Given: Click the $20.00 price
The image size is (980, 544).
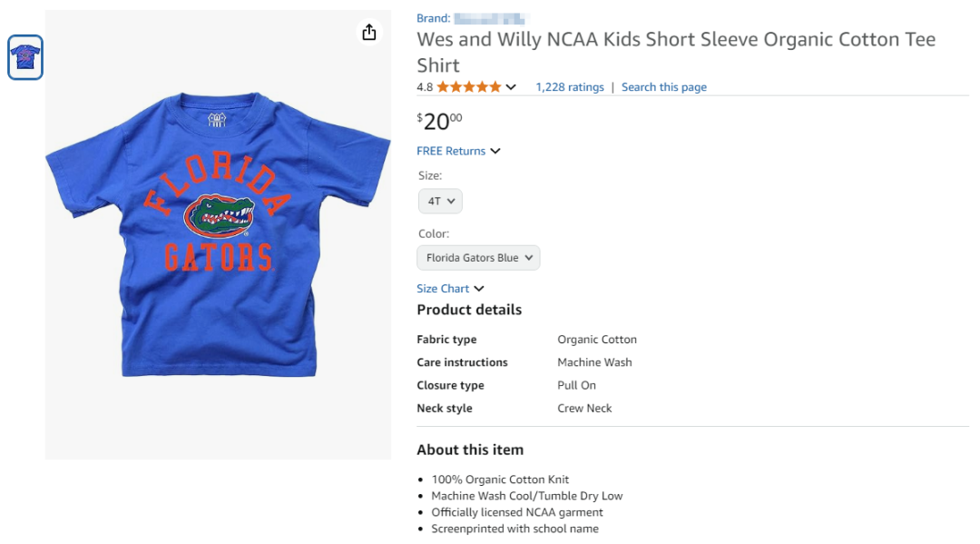Looking at the screenshot, I should pos(439,121).
